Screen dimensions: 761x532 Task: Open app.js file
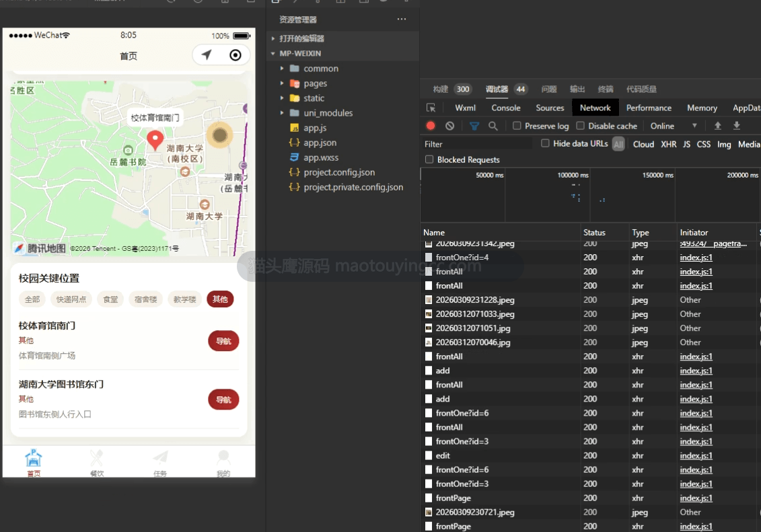coord(314,128)
